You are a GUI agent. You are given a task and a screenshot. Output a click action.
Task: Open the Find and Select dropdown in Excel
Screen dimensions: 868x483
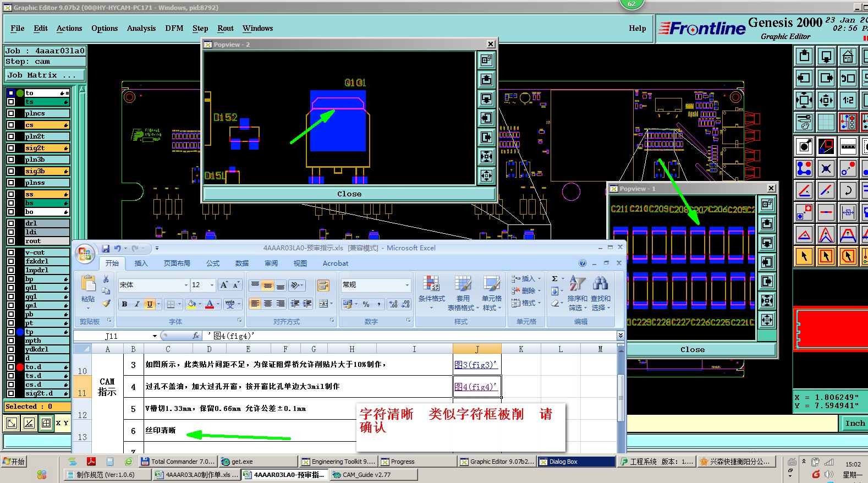point(601,294)
